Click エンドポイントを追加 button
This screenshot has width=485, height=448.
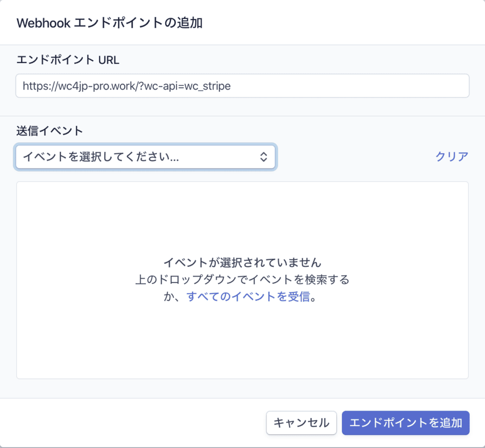[405, 422]
